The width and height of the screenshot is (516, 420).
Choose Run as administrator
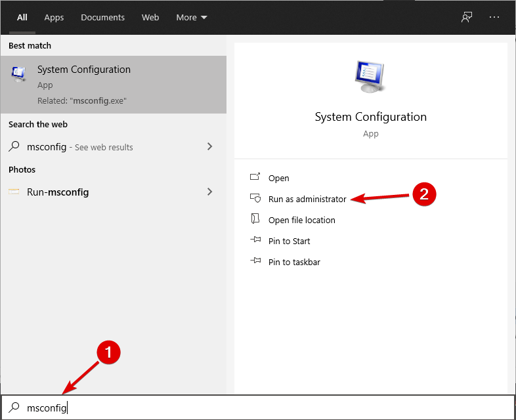click(307, 199)
